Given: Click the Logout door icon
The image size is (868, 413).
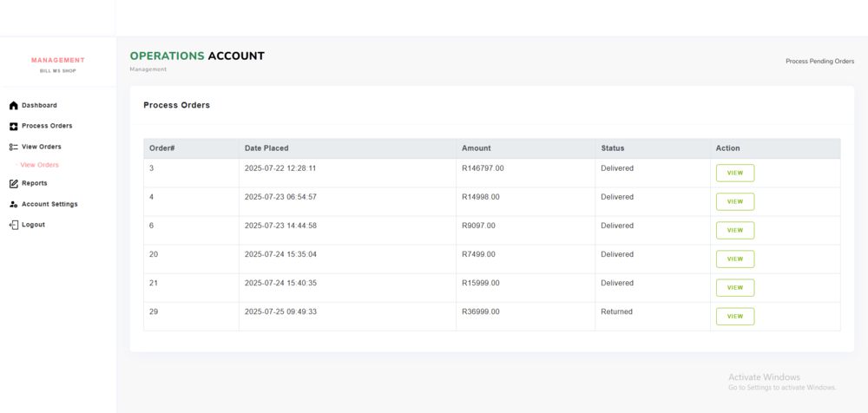Looking at the screenshot, I should 13,226.
